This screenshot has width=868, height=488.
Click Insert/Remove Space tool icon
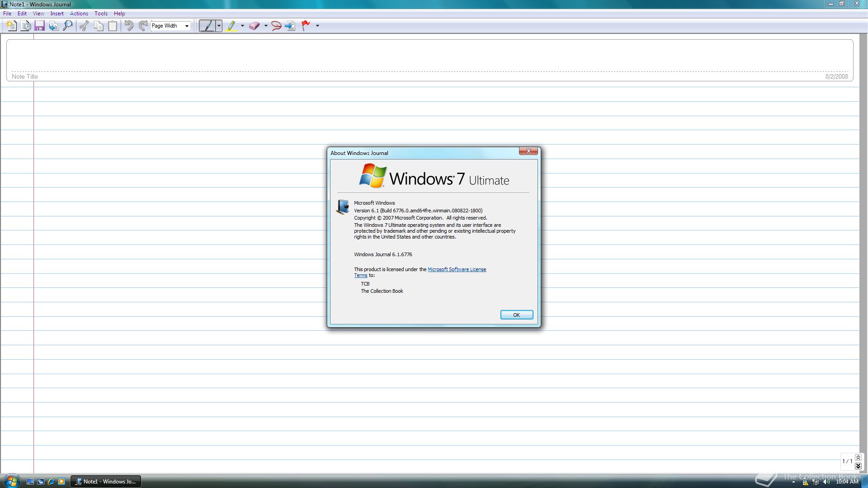290,26
